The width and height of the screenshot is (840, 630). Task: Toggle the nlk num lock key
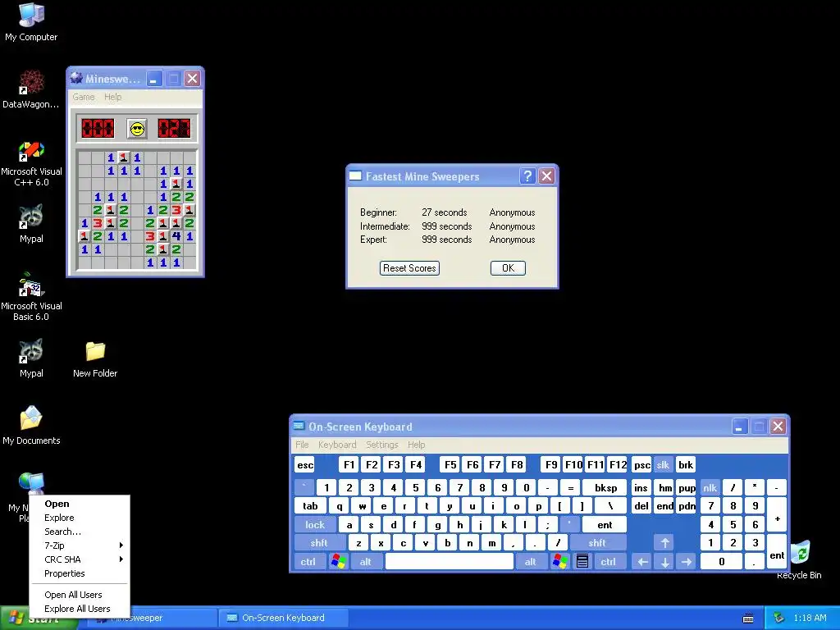710,487
